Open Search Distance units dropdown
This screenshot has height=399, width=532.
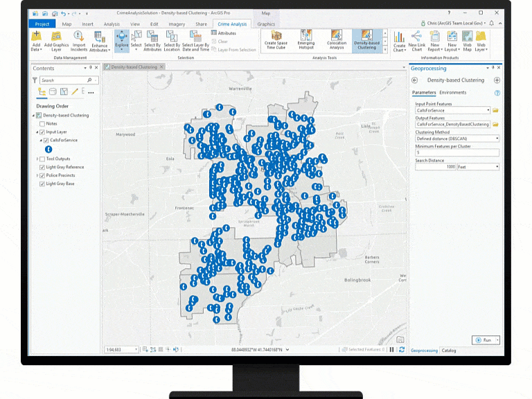click(x=497, y=166)
